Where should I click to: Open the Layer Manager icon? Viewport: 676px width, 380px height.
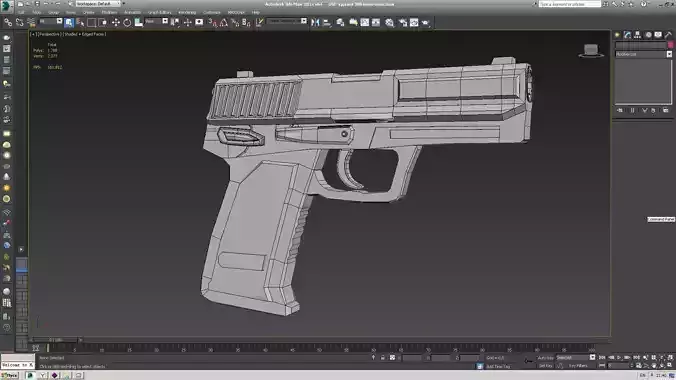click(x=340, y=22)
